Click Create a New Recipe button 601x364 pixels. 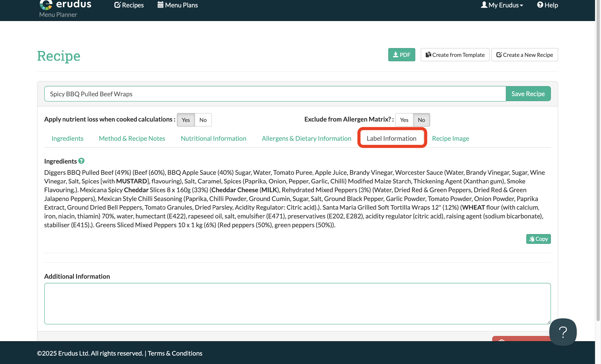point(524,55)
